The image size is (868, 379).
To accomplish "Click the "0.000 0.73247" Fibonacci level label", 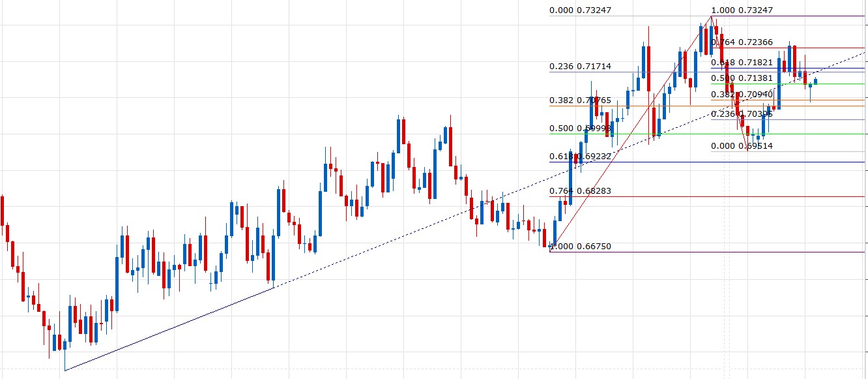I will coord(580,10).
